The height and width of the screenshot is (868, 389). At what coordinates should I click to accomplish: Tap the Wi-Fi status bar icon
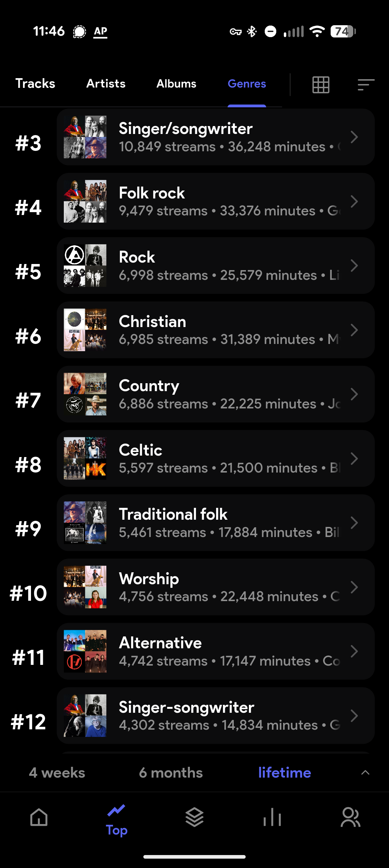pyautogui.click(x=317, y=31)
